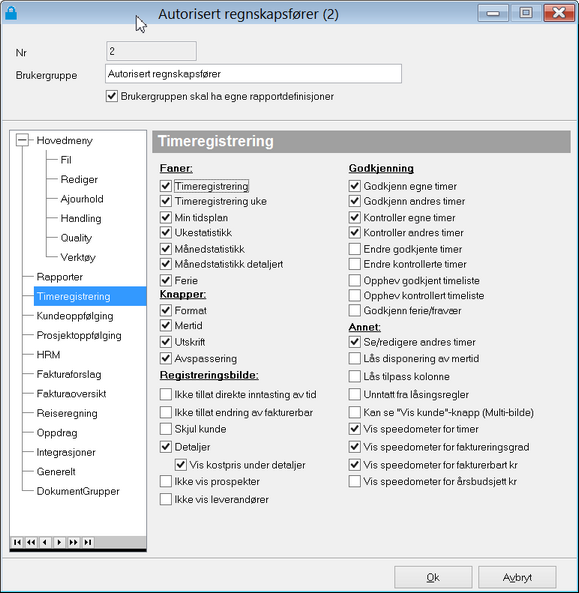Select DokumentGrupper tree item
Image resolution: width=579 pixels, height=593 pixels.
[78, 491]
